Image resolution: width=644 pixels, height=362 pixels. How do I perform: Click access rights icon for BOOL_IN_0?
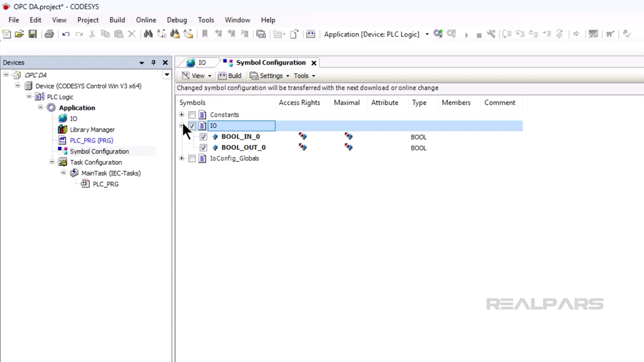click(x=303, y=136)
